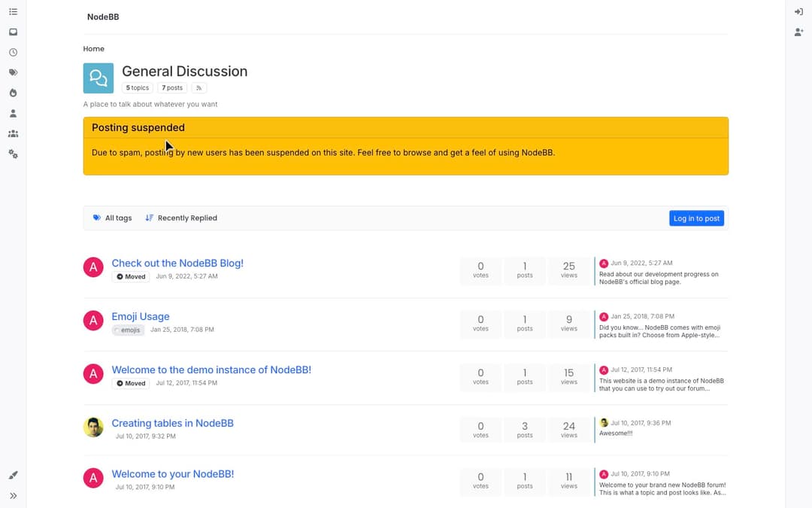Viewport: 812px width, 508px height.
Task: Open the Creating tables in NodeBB topic
Action: click(172, 424)
